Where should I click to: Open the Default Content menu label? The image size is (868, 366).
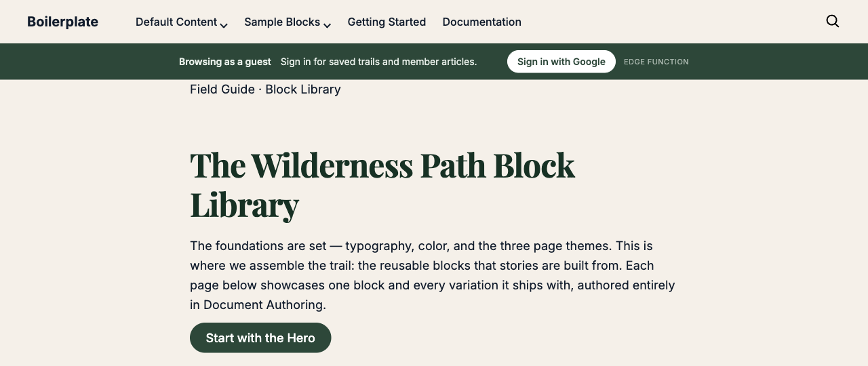coord(176,22)
